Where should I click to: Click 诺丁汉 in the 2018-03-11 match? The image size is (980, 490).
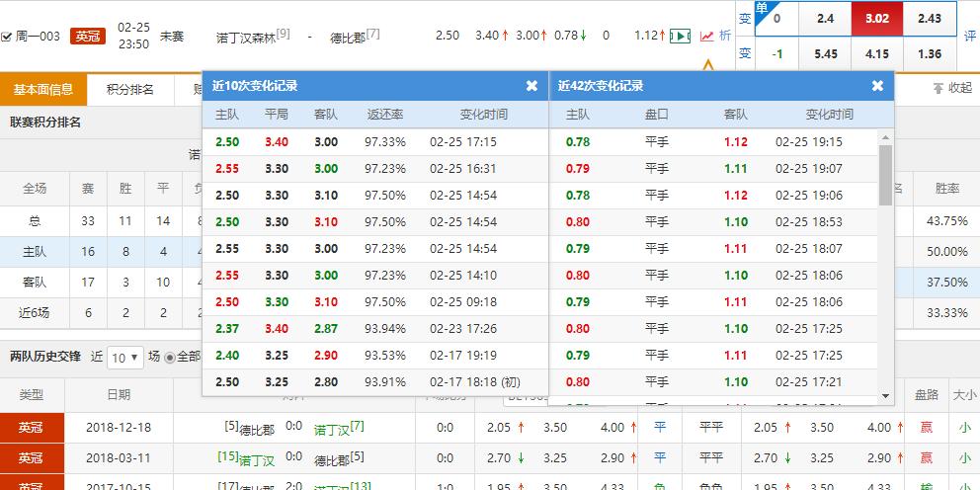coord(257,460)
